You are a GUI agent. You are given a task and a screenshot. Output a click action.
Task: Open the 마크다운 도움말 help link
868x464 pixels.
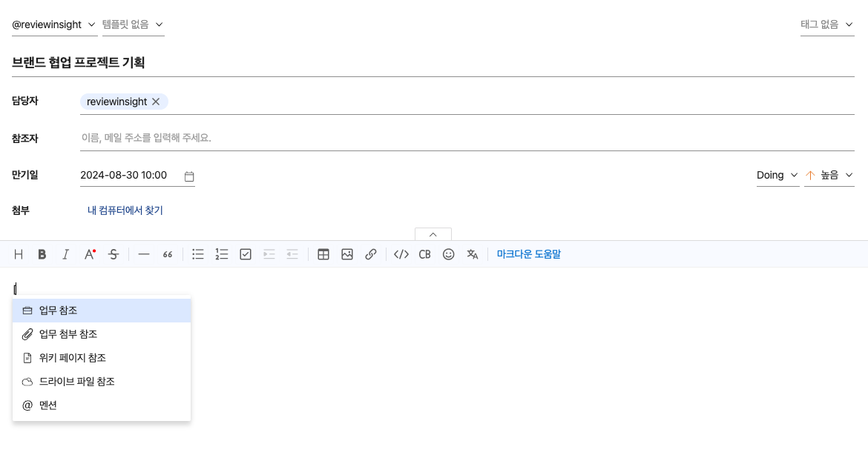pos(529,254)
